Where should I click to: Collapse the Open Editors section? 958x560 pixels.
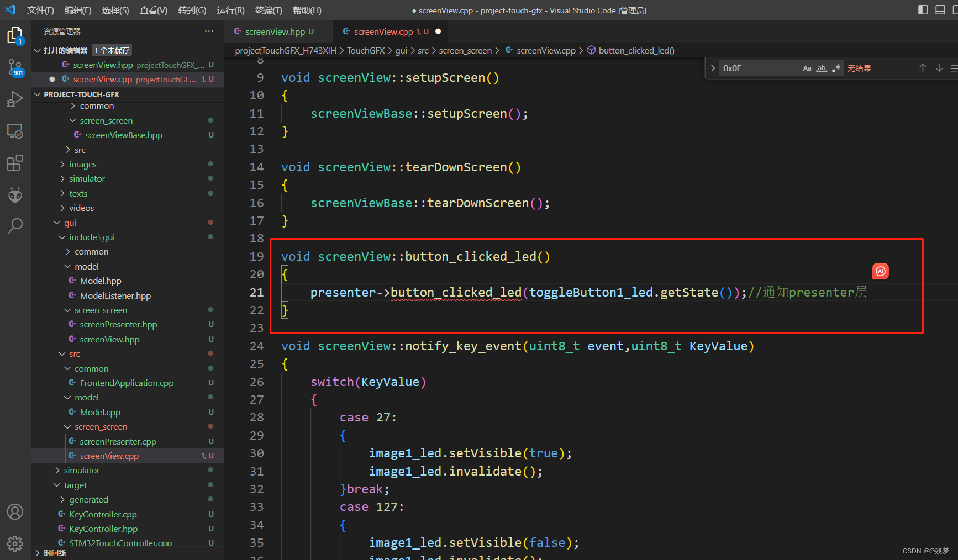click(38, 50)
